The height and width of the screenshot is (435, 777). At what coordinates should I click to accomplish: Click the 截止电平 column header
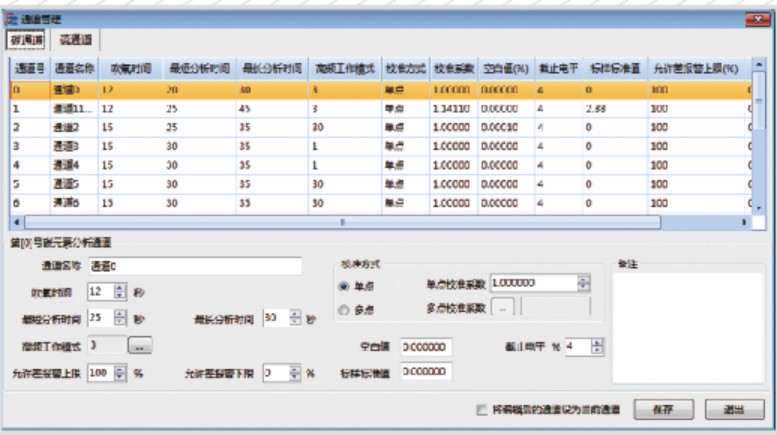[558, 68]
